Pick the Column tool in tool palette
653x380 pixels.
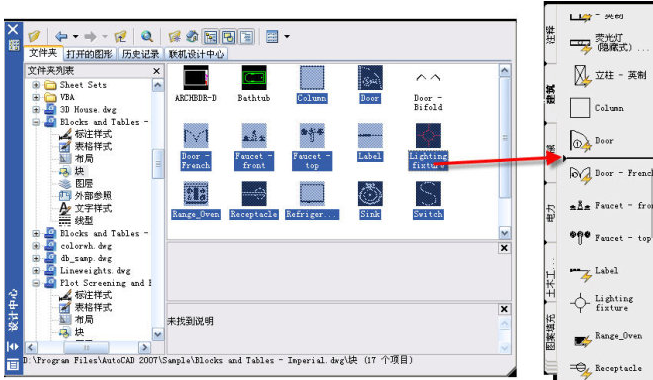point(596,108)
